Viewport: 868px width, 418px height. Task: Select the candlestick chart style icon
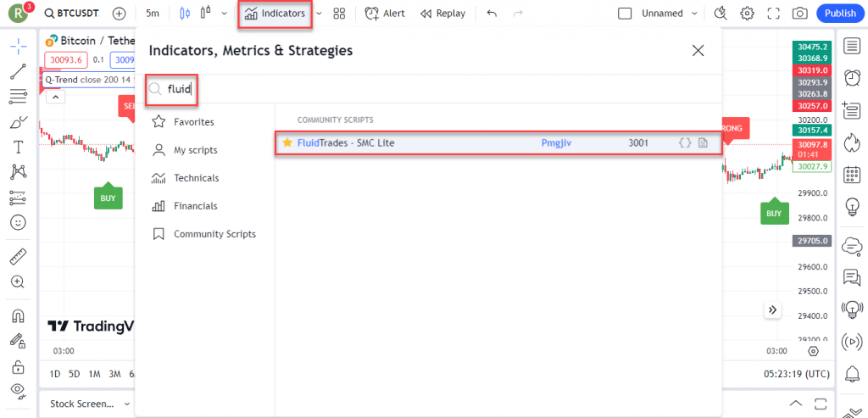coord(185,14)
